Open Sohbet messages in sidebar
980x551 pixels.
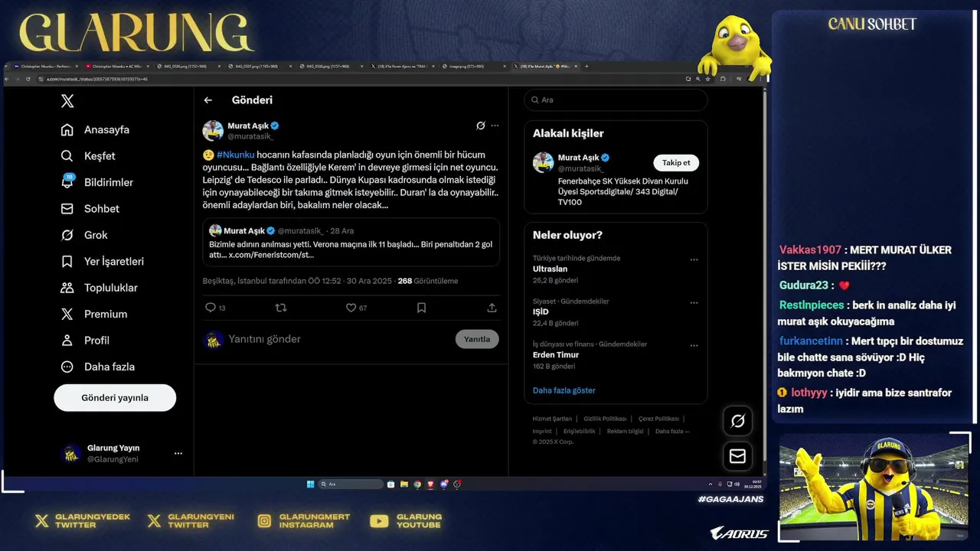[90, 209]
